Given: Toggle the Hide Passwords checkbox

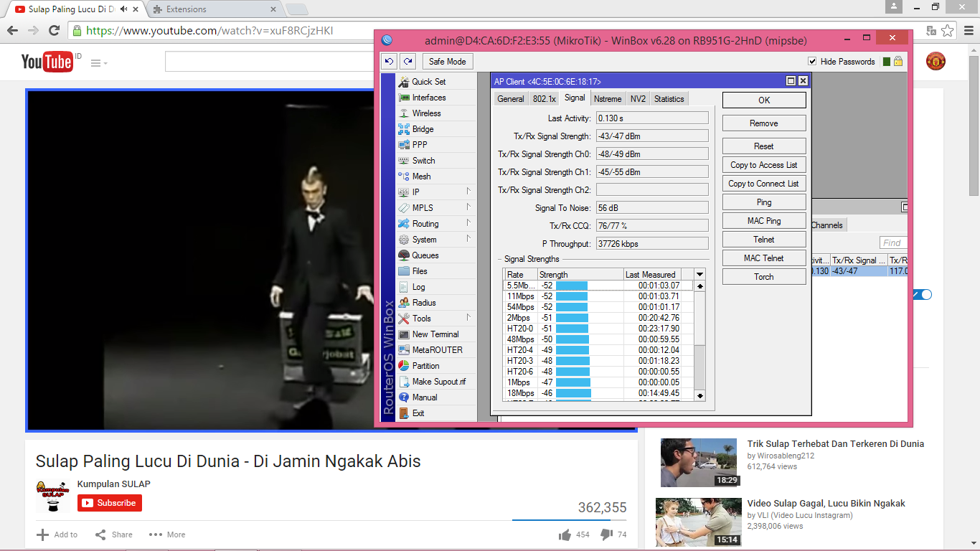Looking at the screenshot, I should point(812,62).
